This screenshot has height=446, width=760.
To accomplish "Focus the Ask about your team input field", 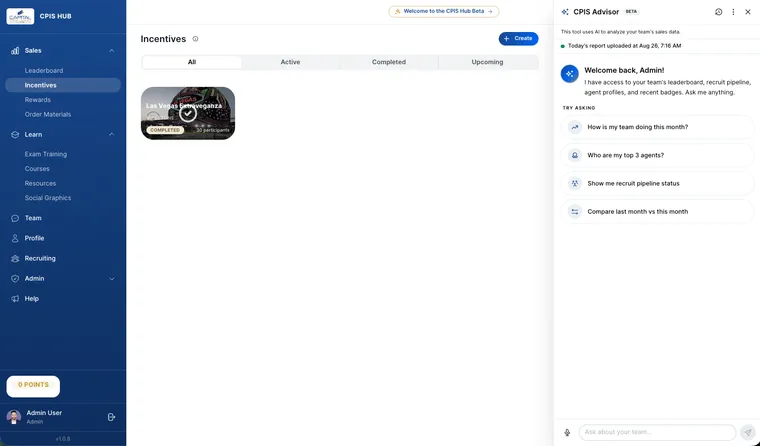I will click(657, 432).
